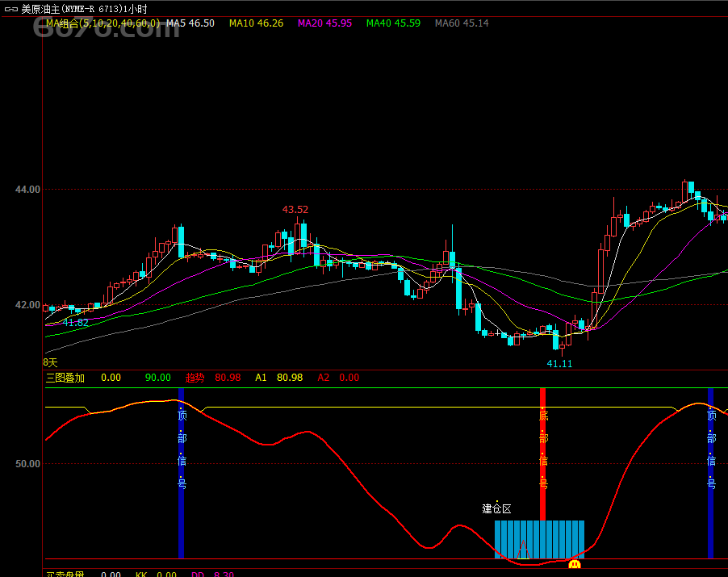Open the MA组合(5,10,20,40,60,0) indicator settings
728x577 pixels.
coord(103,23)
